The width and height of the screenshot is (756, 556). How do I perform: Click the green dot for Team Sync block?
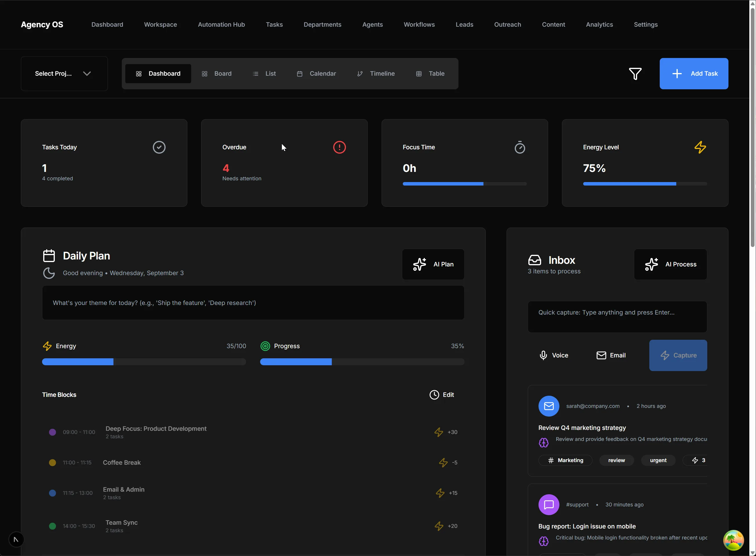pyautogui.click(x=52, y=526)
